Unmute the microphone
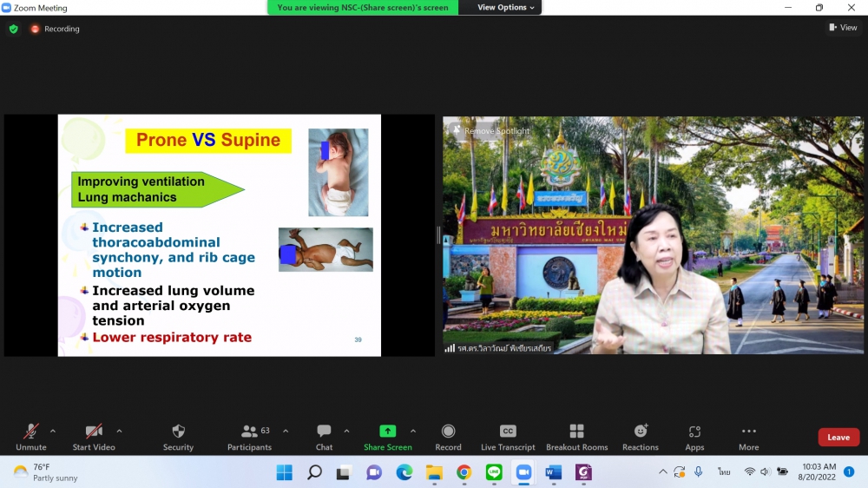868x488 pixels. pos(31,437)
